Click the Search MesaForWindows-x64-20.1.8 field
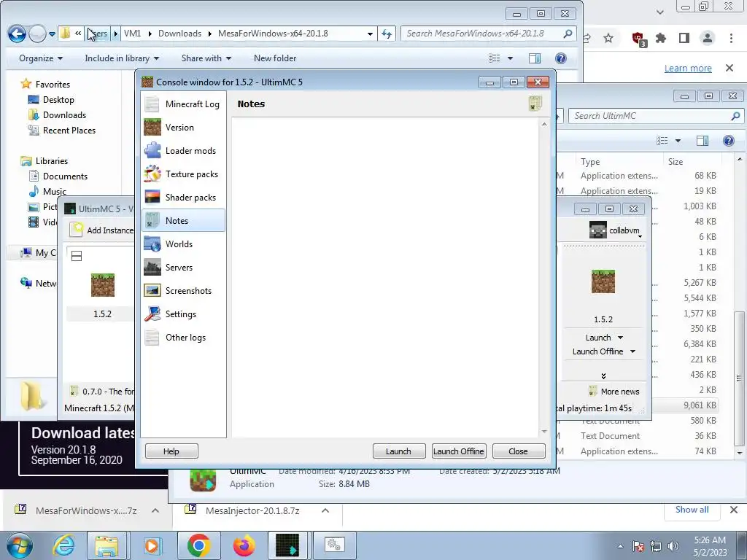Viewport: 747px width, 560px height. click(488, 34)
